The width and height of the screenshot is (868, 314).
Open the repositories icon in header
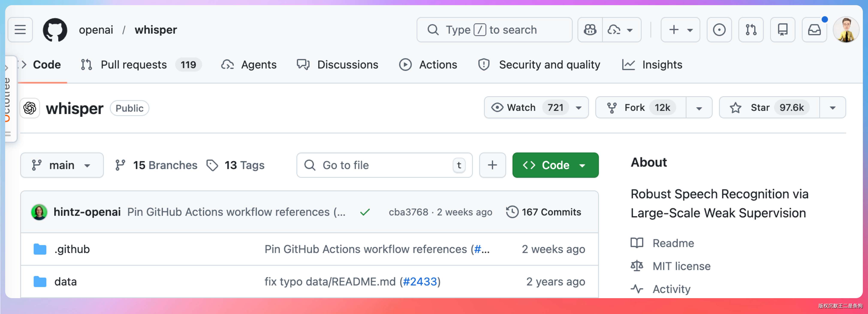tap(782, 30)
